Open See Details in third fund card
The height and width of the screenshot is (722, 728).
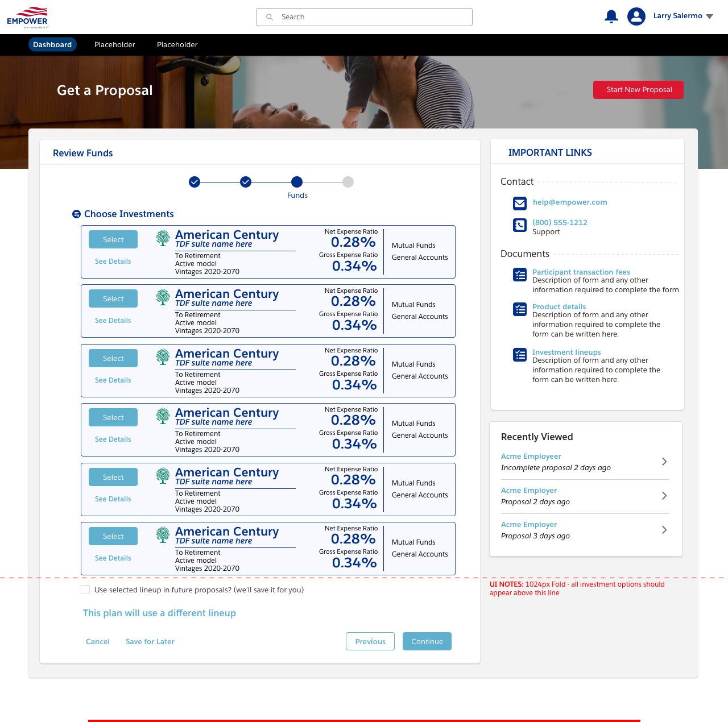[x=113, y=380]
